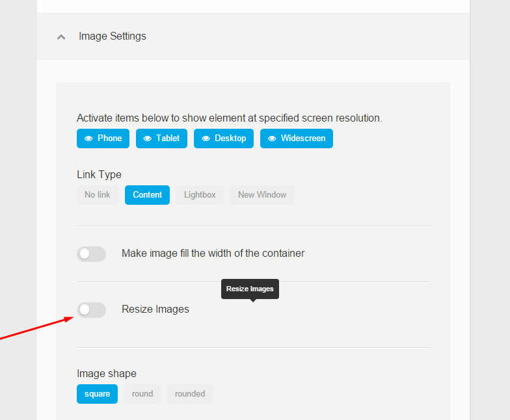Screen dimensions: 510x420
Task: Click the Image Settings header title
Action: (112, 36)
